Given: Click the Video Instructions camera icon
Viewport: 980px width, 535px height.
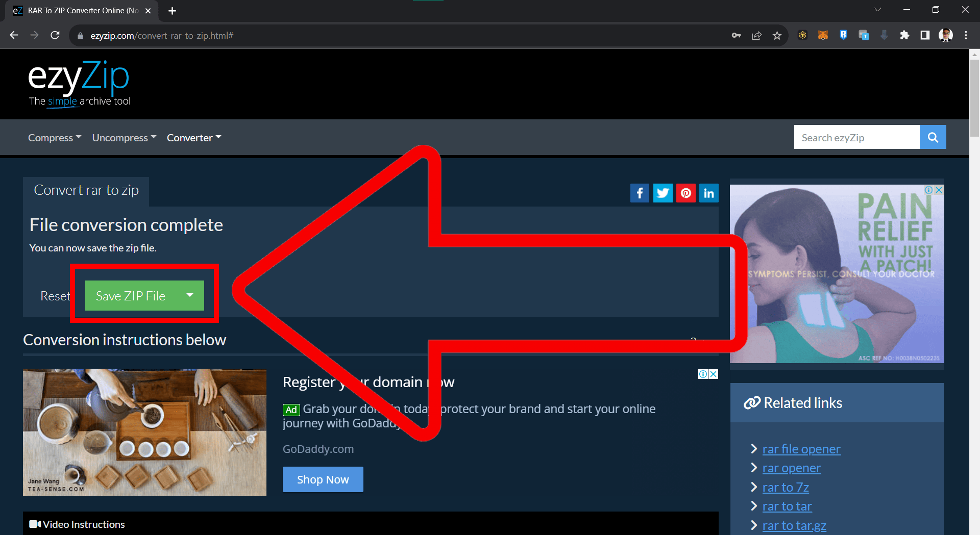Looking at the screenshot, I should (x=34, y=524).
